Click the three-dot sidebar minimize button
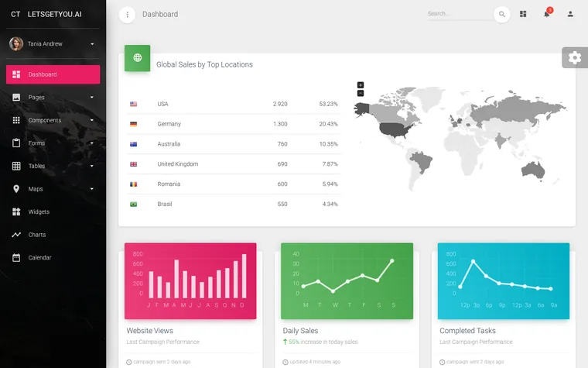This screenshot has width=588, height=368. tap(127, 15)
